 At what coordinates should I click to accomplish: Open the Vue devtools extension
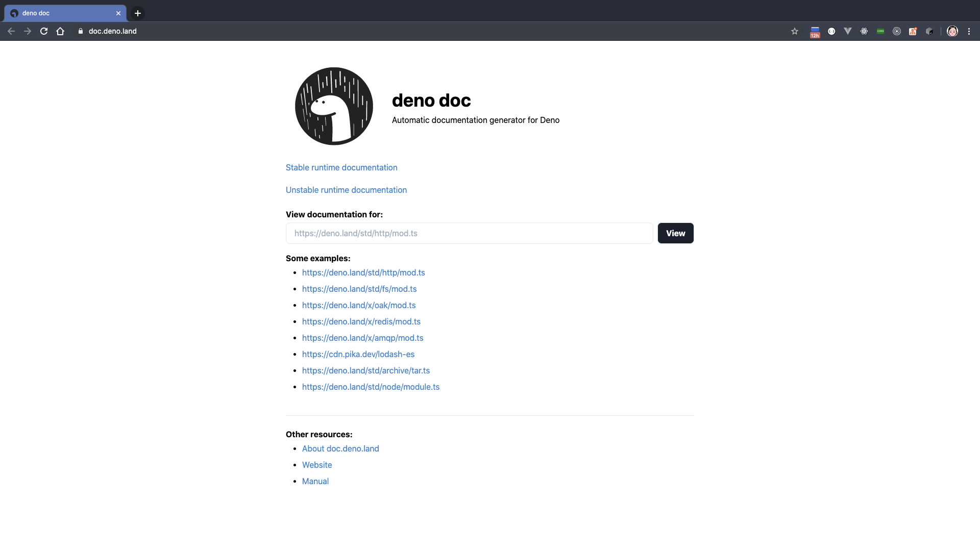pos(848,31)
